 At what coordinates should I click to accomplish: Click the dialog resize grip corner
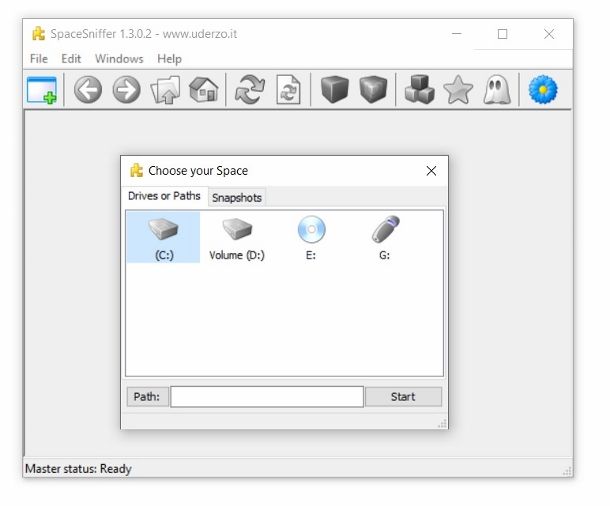pyautogui.click(x=442, y=424)
